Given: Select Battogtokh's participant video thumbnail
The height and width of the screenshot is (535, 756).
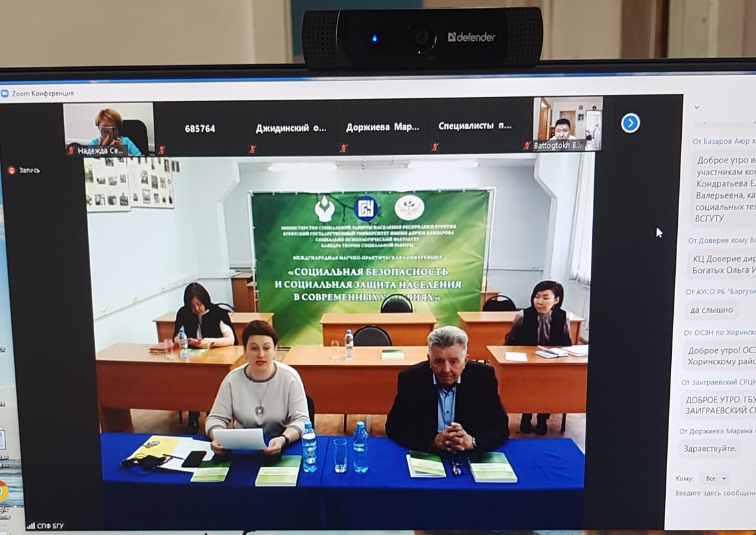Looking at the screenshot, I should 568,123.
